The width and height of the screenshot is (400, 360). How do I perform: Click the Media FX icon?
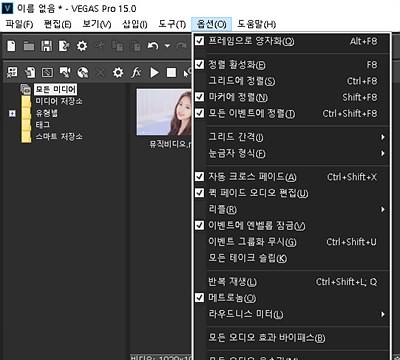(136, 72)
